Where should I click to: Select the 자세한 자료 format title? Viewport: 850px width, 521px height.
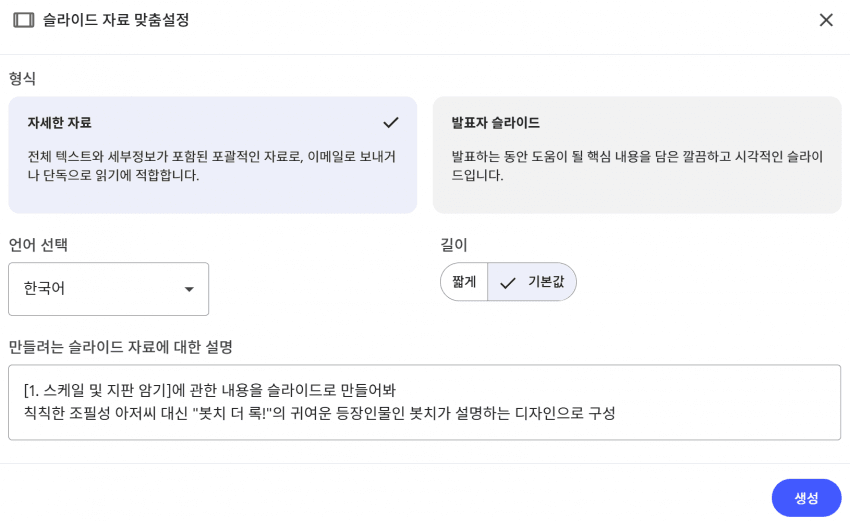pyautogui.click(x=59, y=123)
